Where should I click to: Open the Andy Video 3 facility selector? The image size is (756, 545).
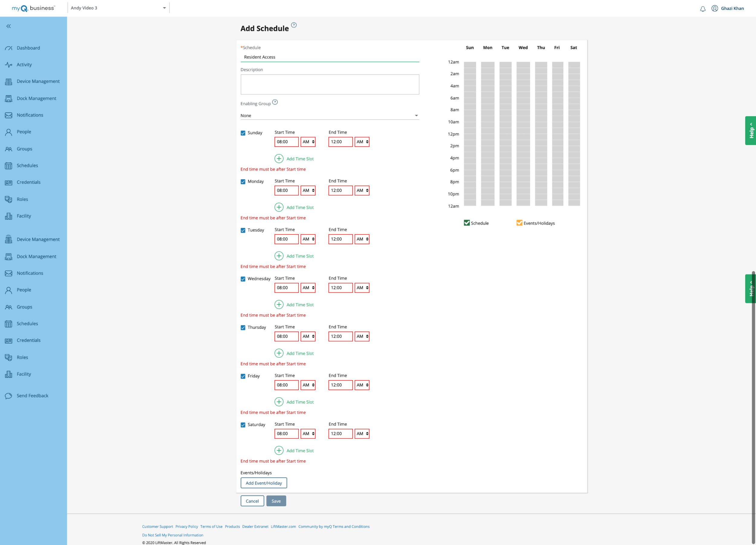pos(118,8)
